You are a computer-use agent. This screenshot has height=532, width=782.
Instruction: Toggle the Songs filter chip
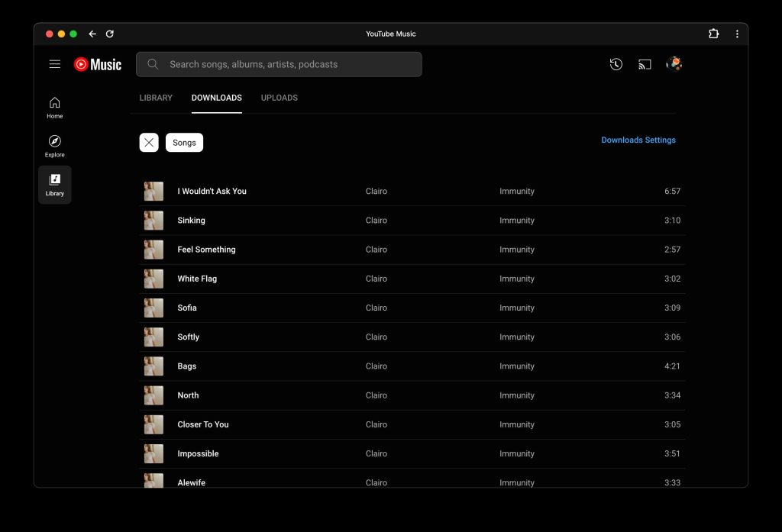tap(184, 143)
